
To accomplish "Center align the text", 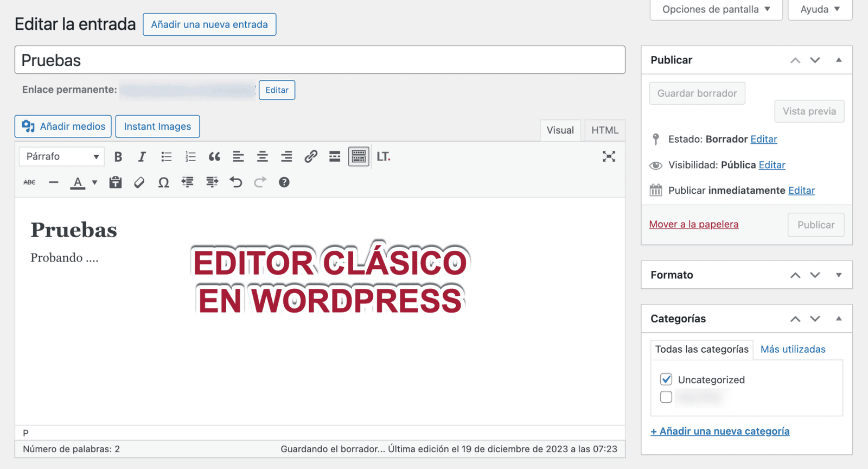I will pyautogui.click(x=263, y=157).
